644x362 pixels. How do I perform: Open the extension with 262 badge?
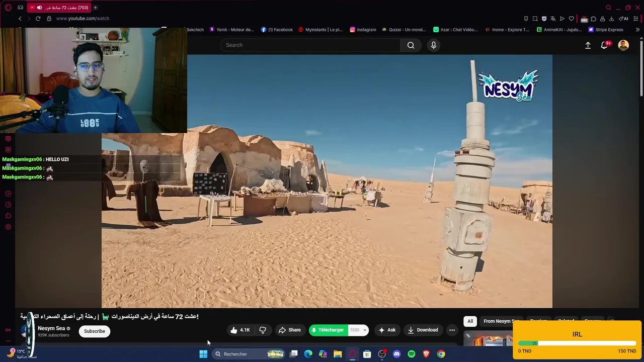(584, 19)
